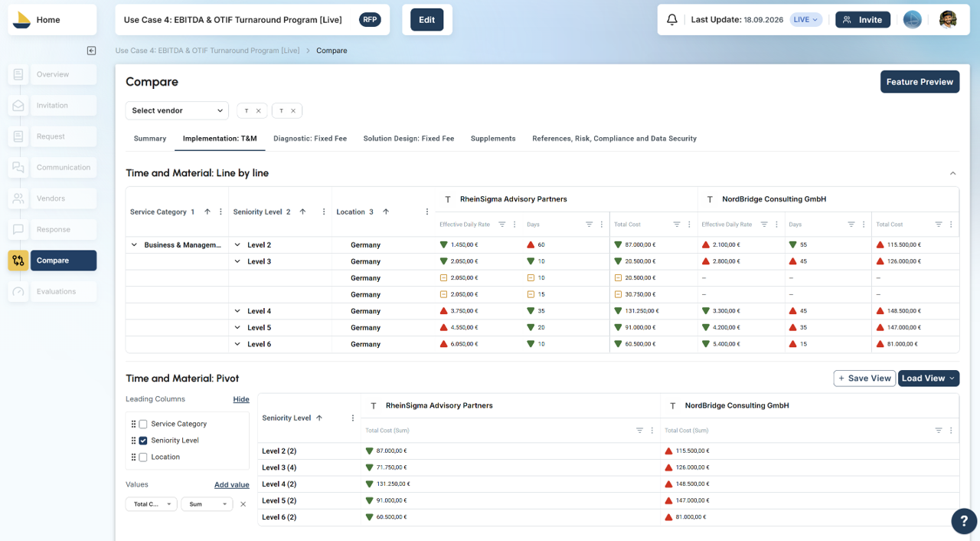980x541 pixels.
Task: Switch to Solution Design: Fixed Fee tab
Action: tap(409, 139)
